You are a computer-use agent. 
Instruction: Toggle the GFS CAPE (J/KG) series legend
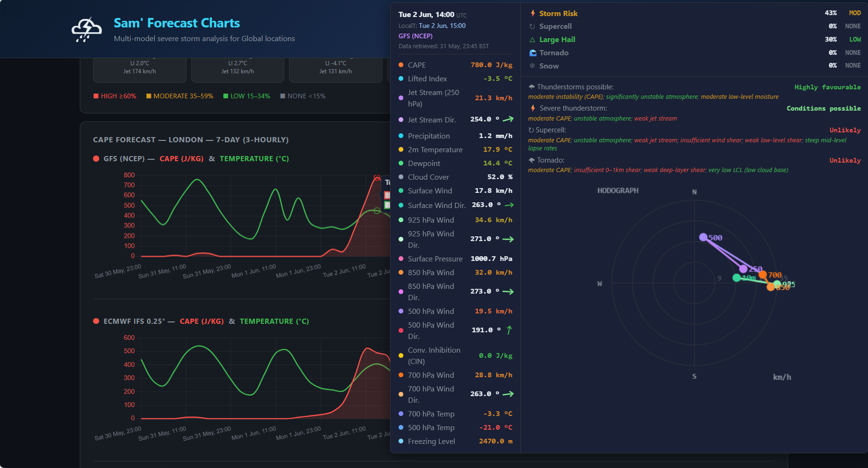pos(182,159)
